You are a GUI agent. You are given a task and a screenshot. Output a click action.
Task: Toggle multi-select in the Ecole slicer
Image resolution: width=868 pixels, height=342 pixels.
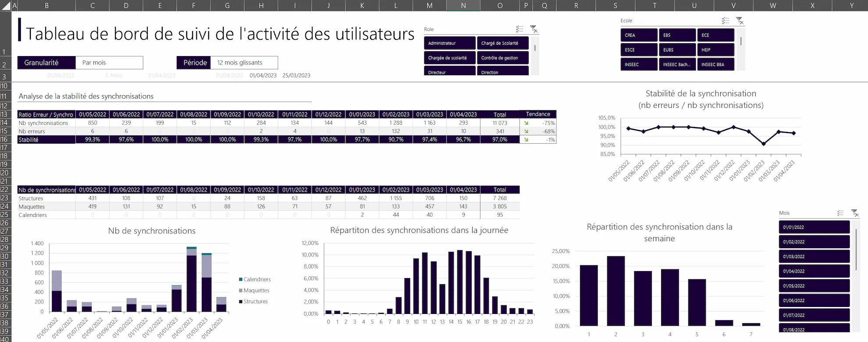pyautogui.click(x=726, y=21)
